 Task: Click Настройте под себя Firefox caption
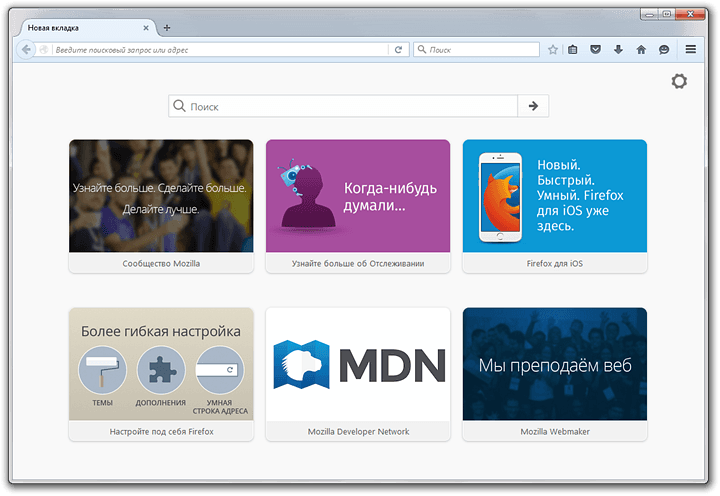pos(161,432)
